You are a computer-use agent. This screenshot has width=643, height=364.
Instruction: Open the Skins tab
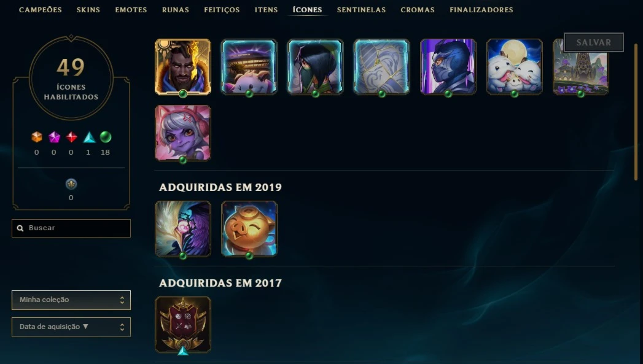tap(88, 10)
